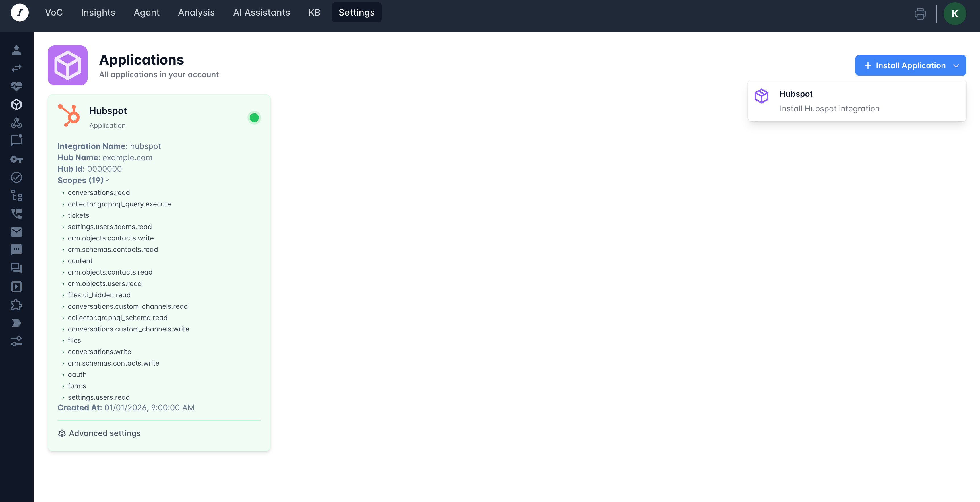Click the Hubspot card title
Screen dimensions: 980x502
[x=108, y=111]
